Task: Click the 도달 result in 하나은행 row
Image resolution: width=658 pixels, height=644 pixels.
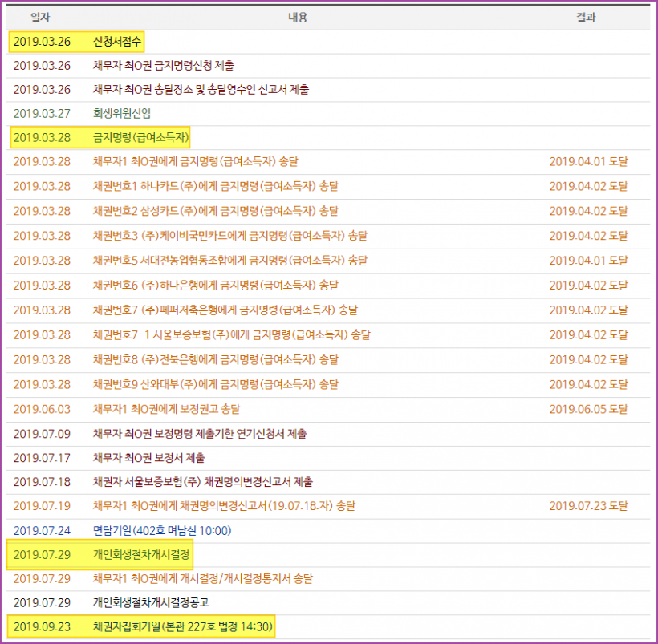Action: [588, 286]
